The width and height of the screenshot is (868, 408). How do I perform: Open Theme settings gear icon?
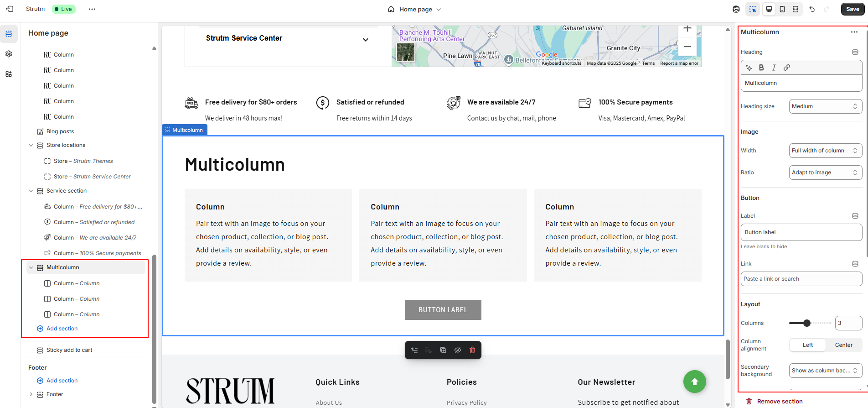[9, 54]
